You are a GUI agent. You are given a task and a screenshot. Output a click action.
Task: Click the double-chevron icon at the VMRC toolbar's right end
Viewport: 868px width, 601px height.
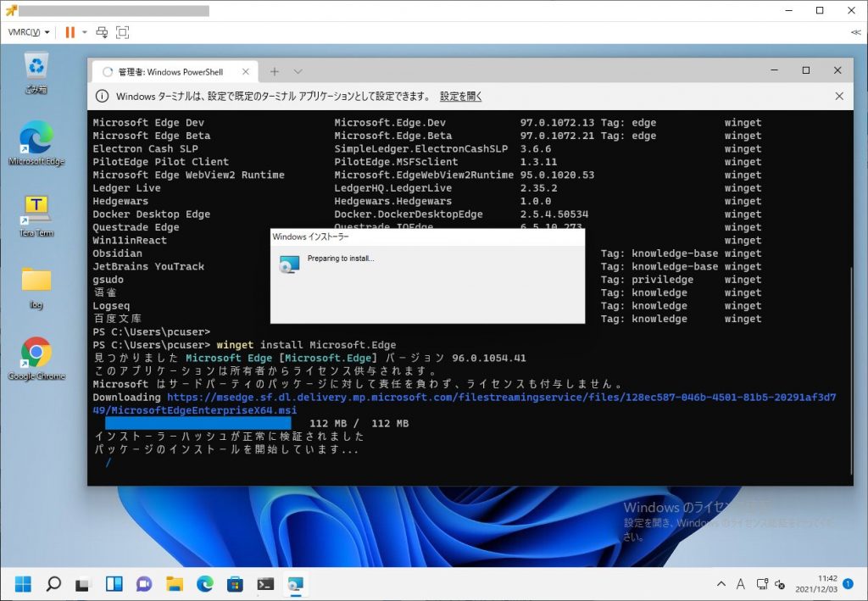click(855, 32)
